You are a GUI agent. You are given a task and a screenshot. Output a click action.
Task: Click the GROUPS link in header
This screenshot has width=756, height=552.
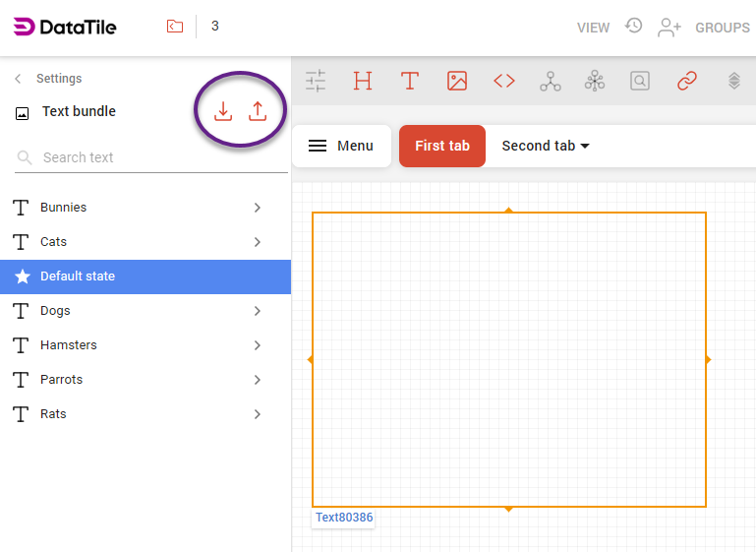(723, 28)
